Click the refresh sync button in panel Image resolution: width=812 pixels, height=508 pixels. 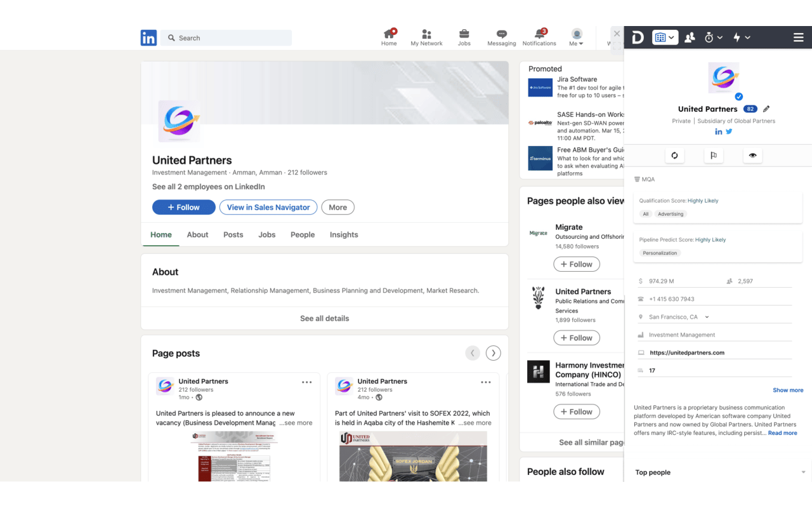[674, 155]
